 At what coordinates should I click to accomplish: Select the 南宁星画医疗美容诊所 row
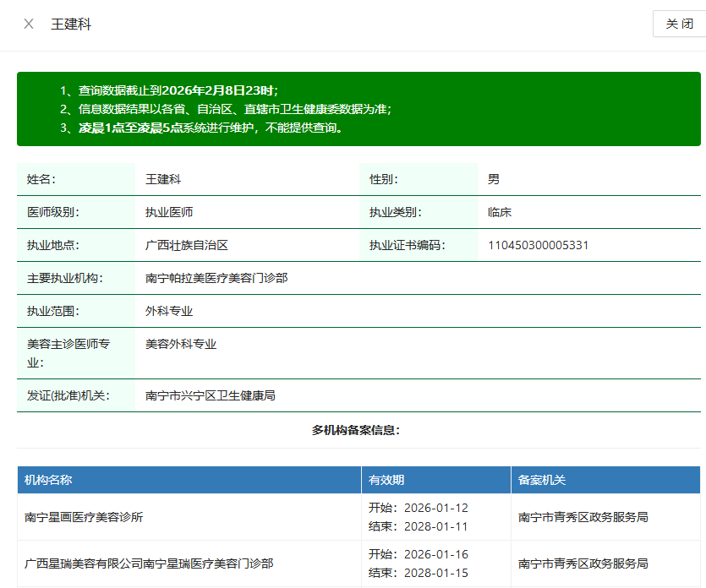84,517
